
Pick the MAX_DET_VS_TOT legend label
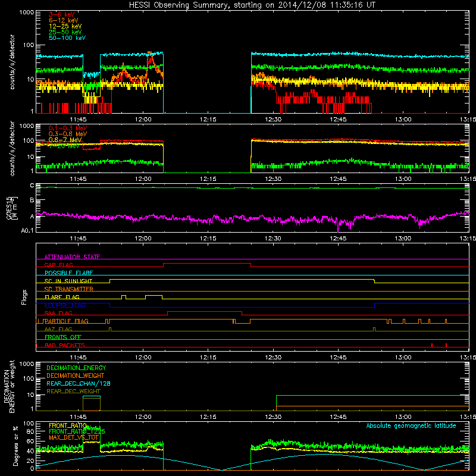[74, 437]
